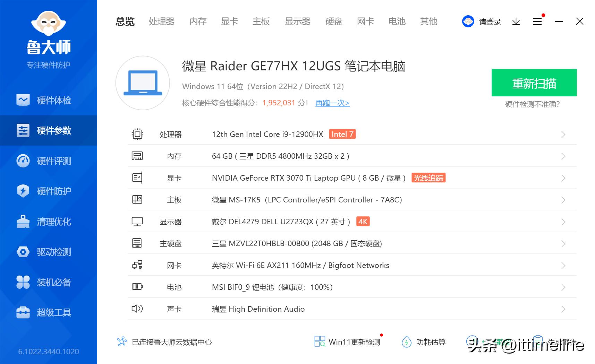The image size is (595, 364).
Task: Click the 光线追踪 ray tracing badge
Action: coord(428,178)
